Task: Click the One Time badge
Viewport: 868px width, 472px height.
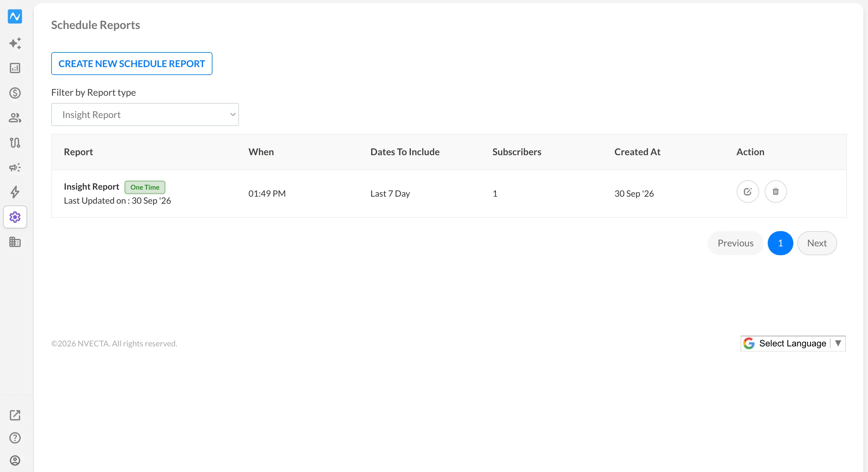Action: (x=145, y=187)
